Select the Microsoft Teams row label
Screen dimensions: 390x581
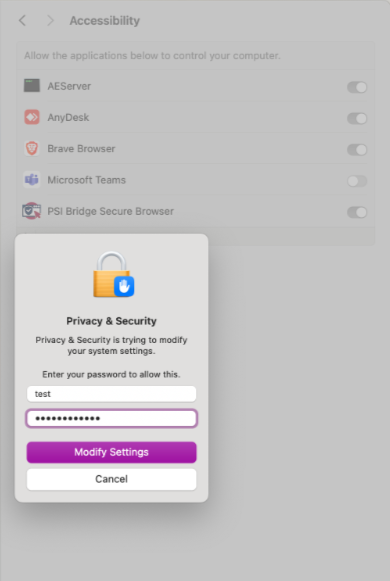click(x=87, y=180)
